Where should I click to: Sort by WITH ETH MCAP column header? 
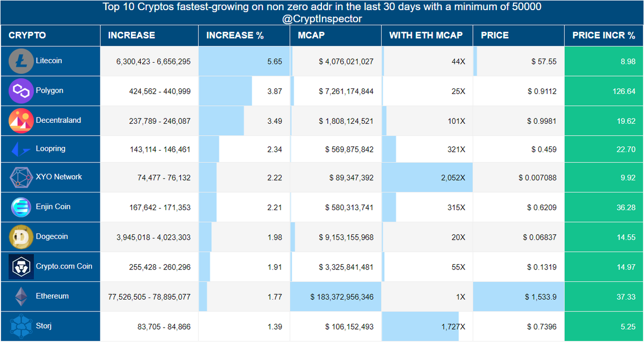[x=427, y=35]
